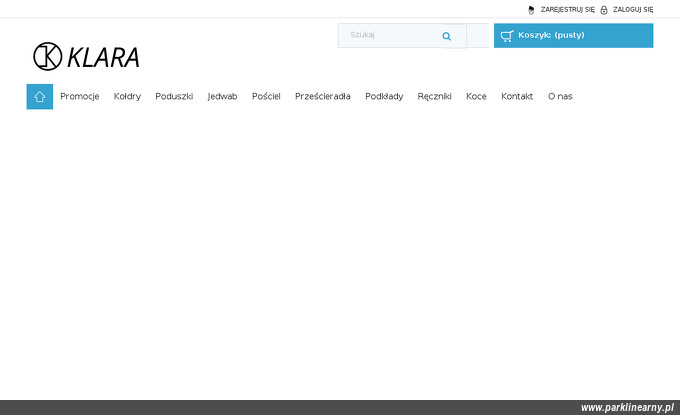
Task: Click the search magnifier icon
Action: pyautogui.click(x=447, y=36)
